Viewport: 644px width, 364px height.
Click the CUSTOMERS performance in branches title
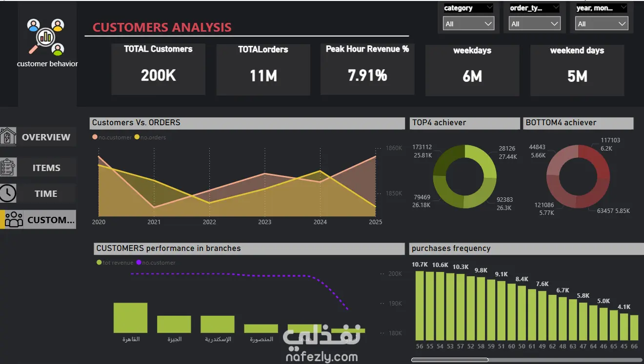[168, 249]
